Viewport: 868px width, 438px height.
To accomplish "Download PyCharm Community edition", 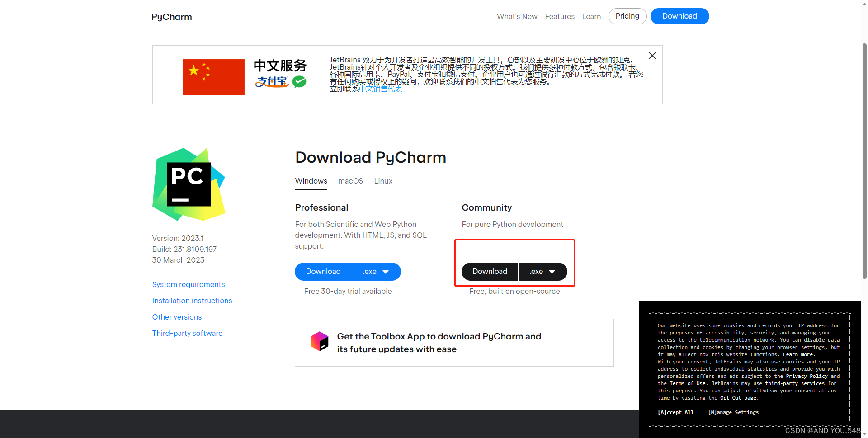I will [x=490, y=272].
